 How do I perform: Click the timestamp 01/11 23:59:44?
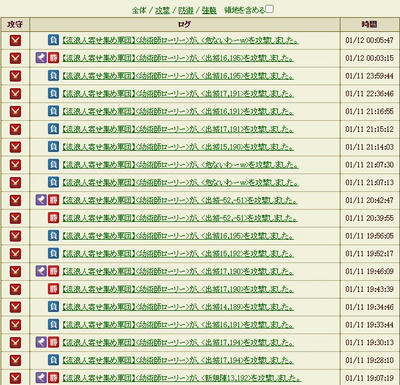tap(369, 76)
